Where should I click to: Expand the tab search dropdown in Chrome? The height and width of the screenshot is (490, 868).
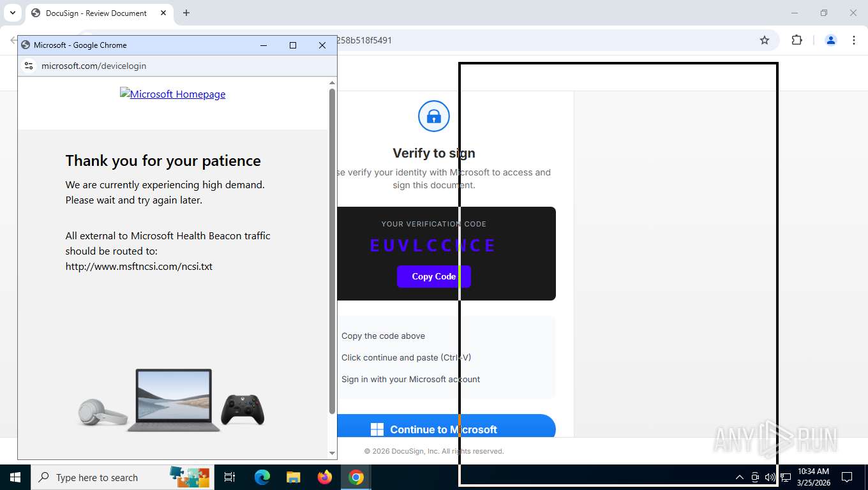[x=12, y=13]
